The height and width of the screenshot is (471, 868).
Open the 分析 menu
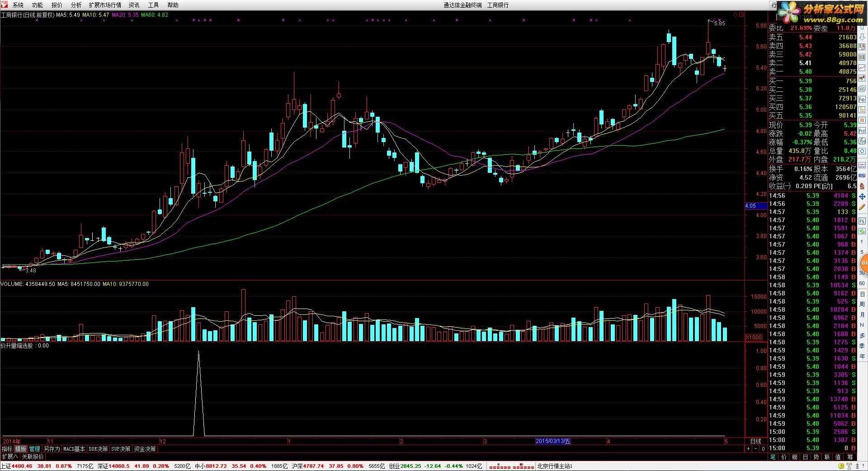76,5
